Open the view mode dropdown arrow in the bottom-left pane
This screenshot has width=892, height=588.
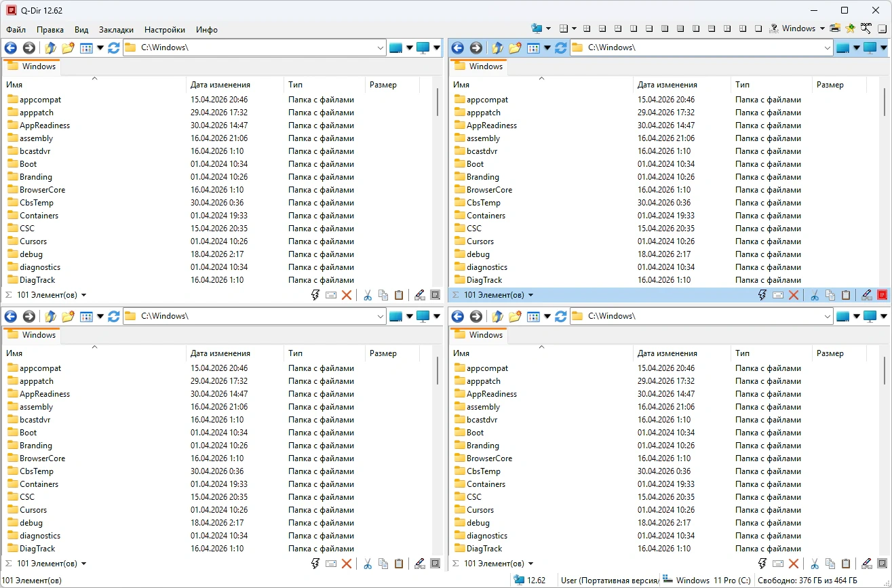coord(100,316)
